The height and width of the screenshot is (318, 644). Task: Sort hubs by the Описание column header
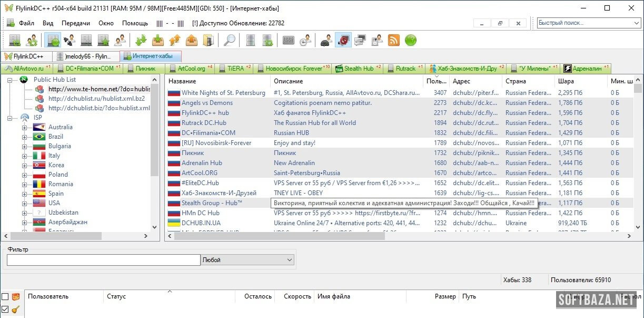pos(347,81)
